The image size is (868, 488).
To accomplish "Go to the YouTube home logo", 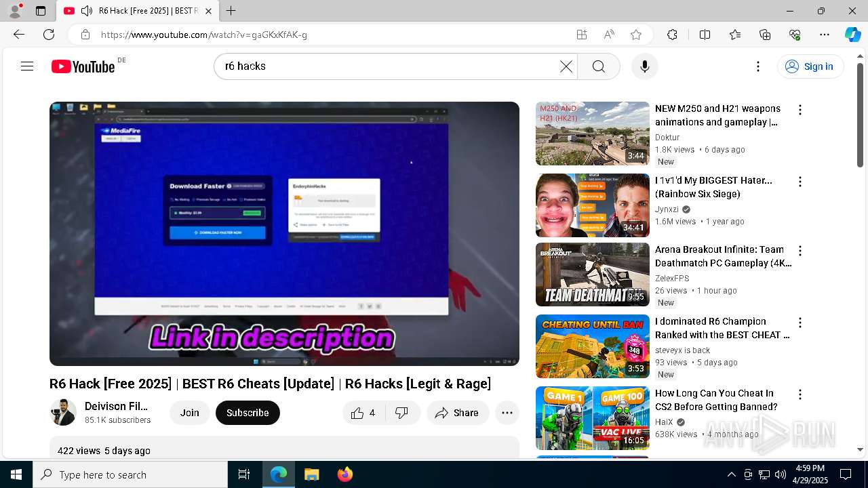I will click(x=83, y=66).
